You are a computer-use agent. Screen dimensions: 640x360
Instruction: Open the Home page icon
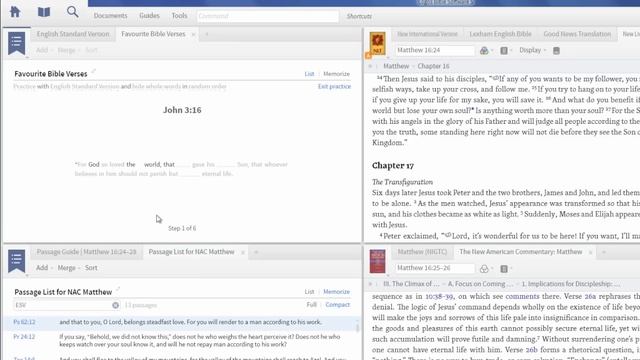point(15,11)
